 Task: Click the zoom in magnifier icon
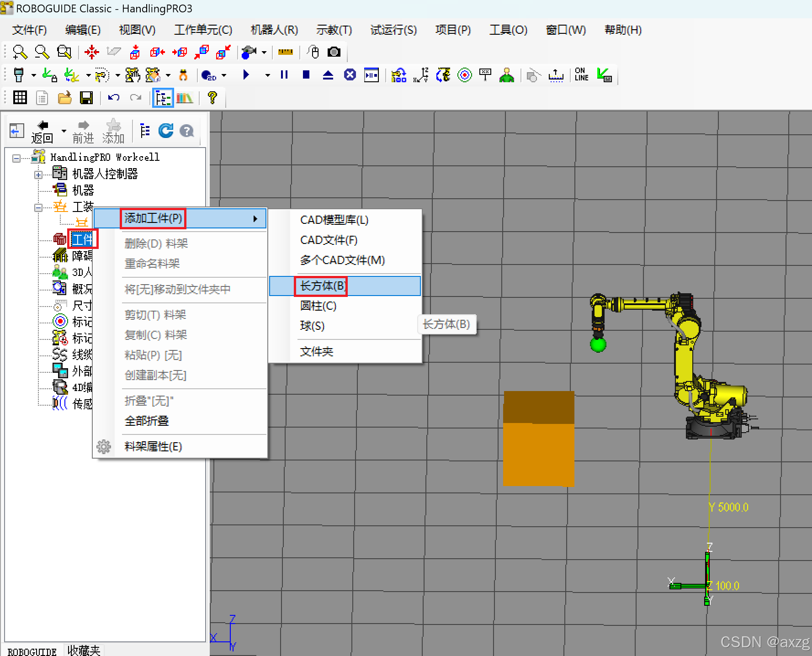pyautogui.click(x=20, y=52)
